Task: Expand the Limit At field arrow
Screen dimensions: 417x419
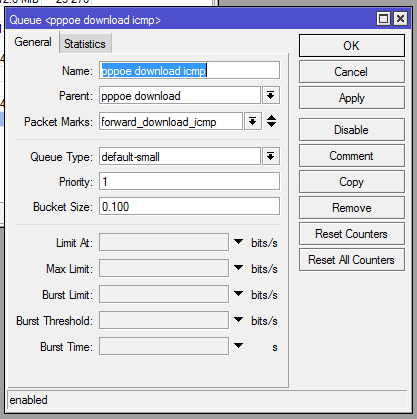Action: click(238, 242)
